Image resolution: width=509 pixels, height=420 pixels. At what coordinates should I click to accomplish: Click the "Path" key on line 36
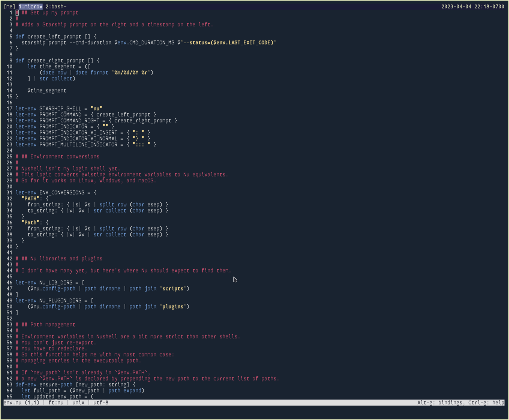[31, 223]
